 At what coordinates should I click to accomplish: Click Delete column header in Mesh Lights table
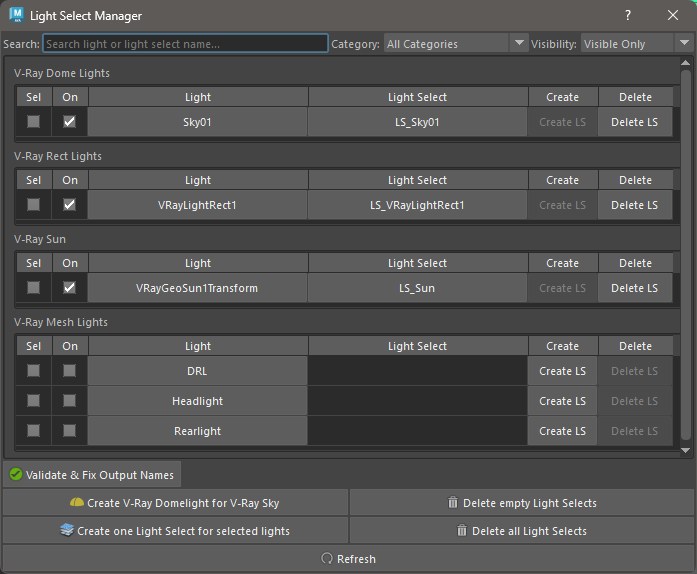tap(635, 346)
